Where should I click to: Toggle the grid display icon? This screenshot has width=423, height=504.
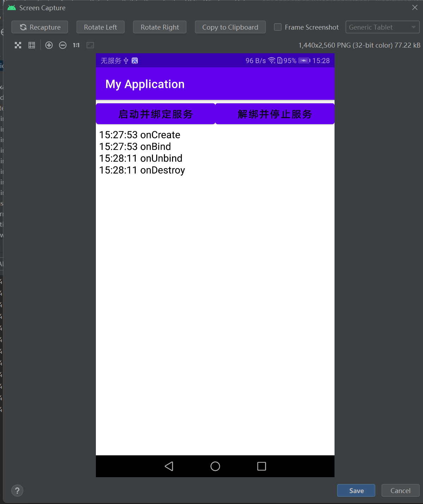(32, 45)
